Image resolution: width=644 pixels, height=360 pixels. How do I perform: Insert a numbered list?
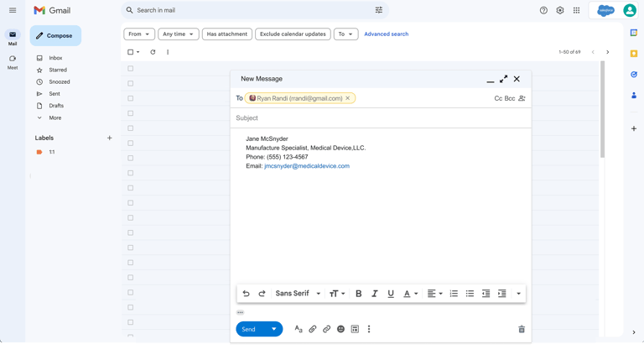coord(454,294)
